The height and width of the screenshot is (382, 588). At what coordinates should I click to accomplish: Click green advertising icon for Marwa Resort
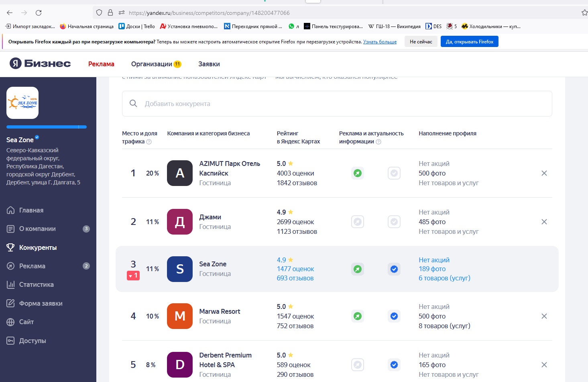click(358, 316)
